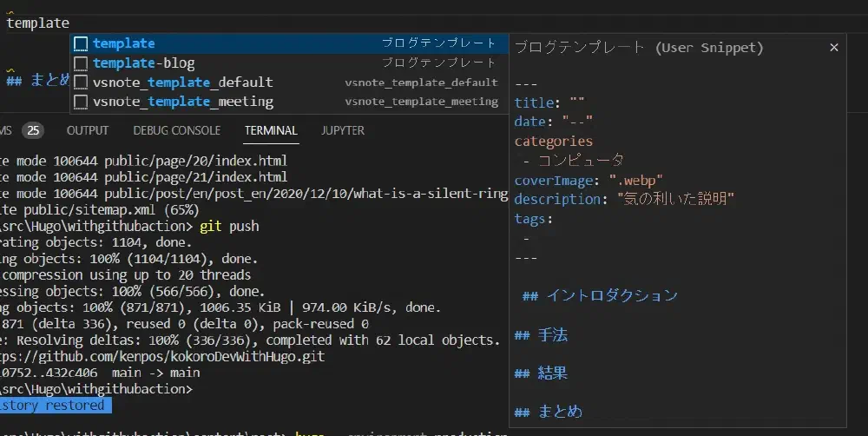Click '## まとめ' heading in preview panel
868x436 pixels.
549,411
